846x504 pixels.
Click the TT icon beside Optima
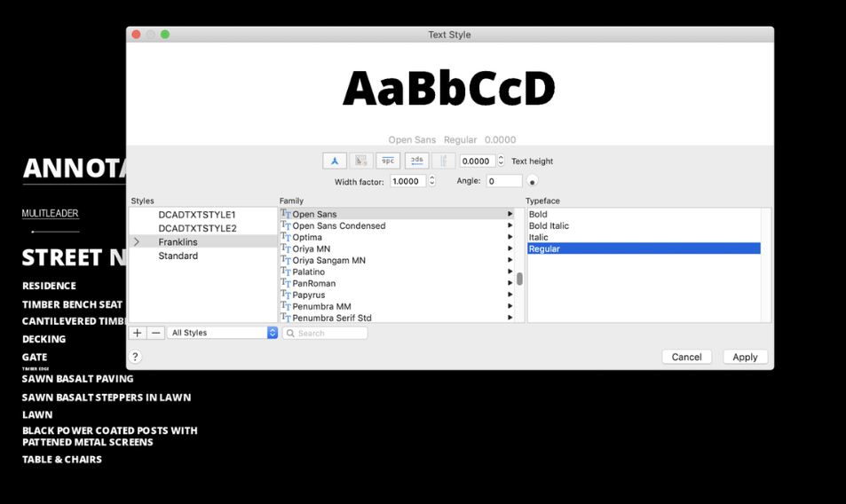click(286, 237)
